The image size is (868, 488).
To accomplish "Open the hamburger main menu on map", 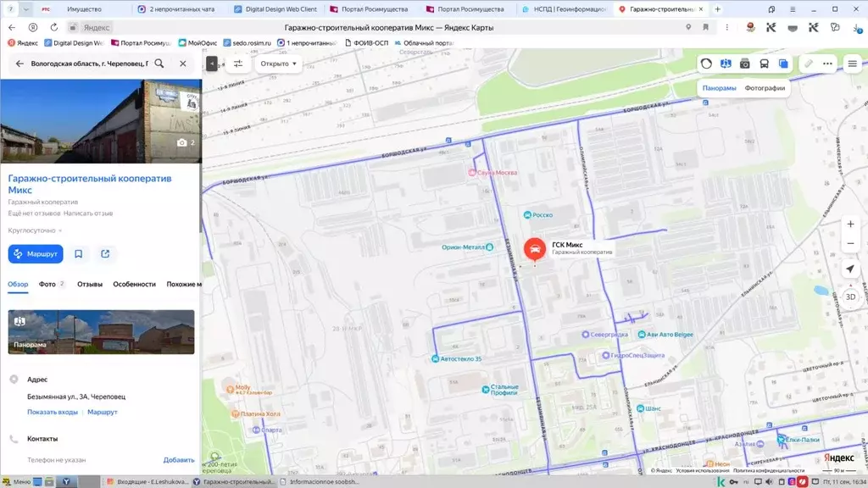I will tap(853, 64).
